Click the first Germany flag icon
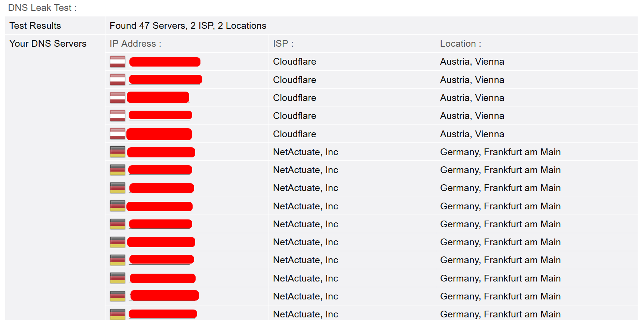This screenshot has width=644, height=320. tap(118, 152)
